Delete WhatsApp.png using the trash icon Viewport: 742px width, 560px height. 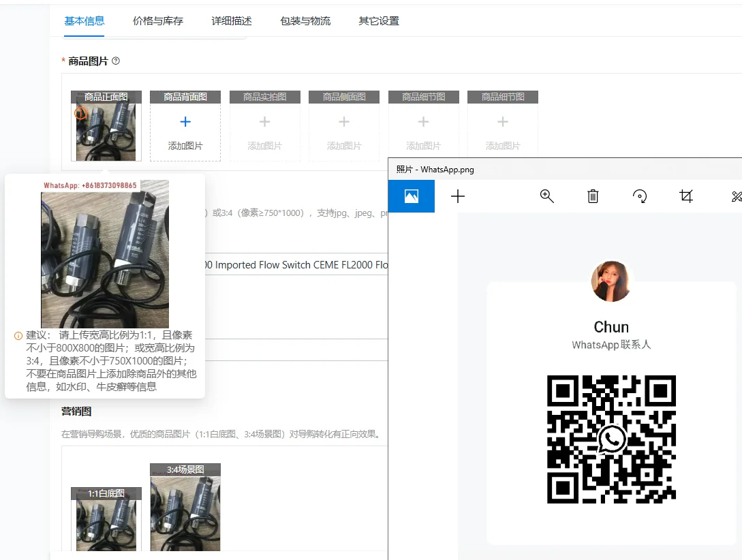592,196
